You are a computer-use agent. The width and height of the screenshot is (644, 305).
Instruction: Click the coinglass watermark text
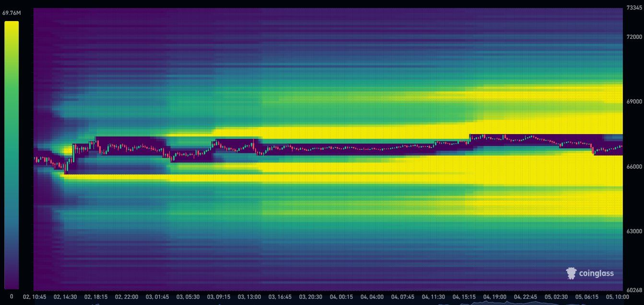pos(597,273)
